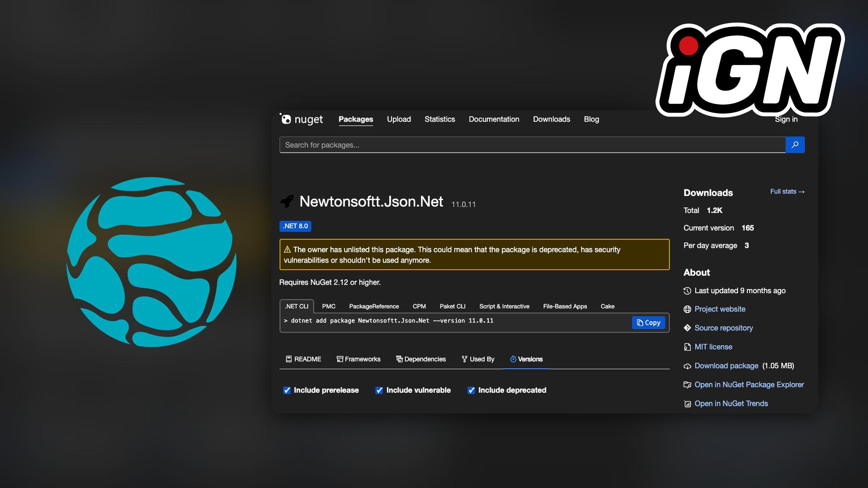This screenshot has height=488, width=868.
Task: Open the Downloads nav item
Action: click(x=551, y=119)
